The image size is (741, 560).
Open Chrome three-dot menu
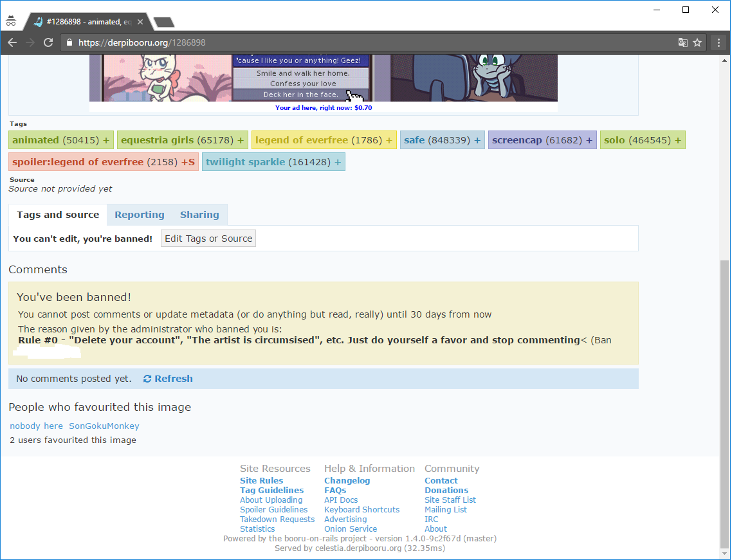(x=718, y=42)
